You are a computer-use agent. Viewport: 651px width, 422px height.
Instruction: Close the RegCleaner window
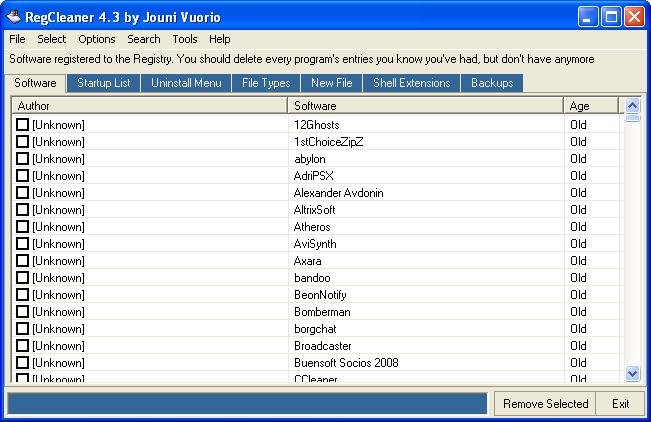634,17
